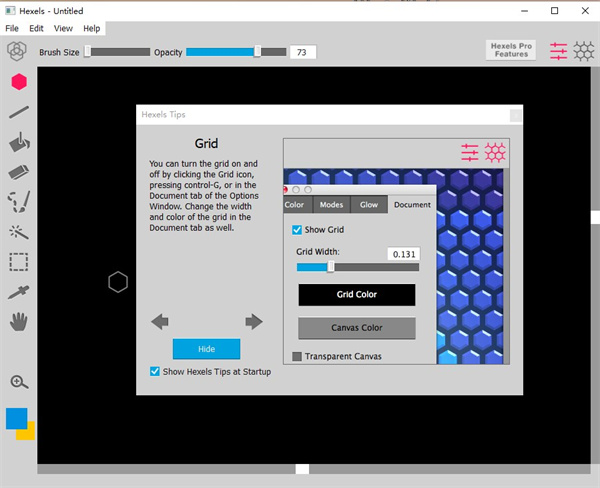Screen dimensions: 600x488
Task: Switch to the Glow tab
Action: pos(369,204)
